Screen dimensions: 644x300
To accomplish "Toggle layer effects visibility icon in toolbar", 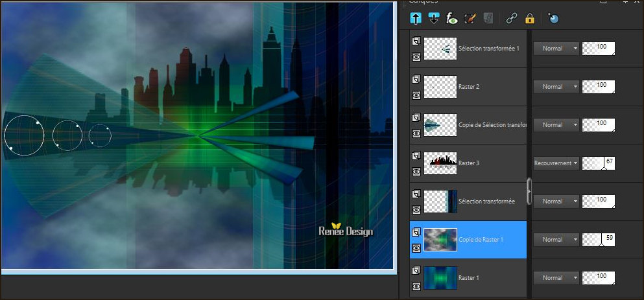I will pyautogui.click(x=452, y=19).
